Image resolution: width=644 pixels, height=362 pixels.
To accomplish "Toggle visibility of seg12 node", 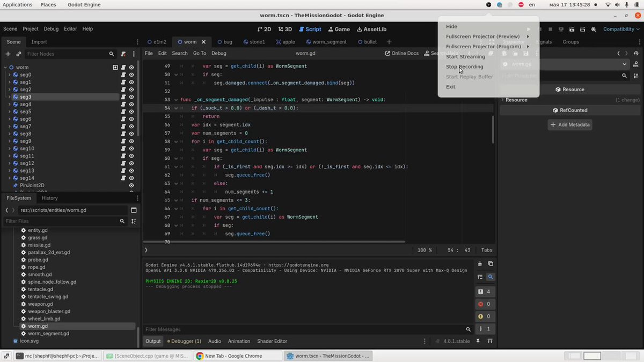I will 131,163.
